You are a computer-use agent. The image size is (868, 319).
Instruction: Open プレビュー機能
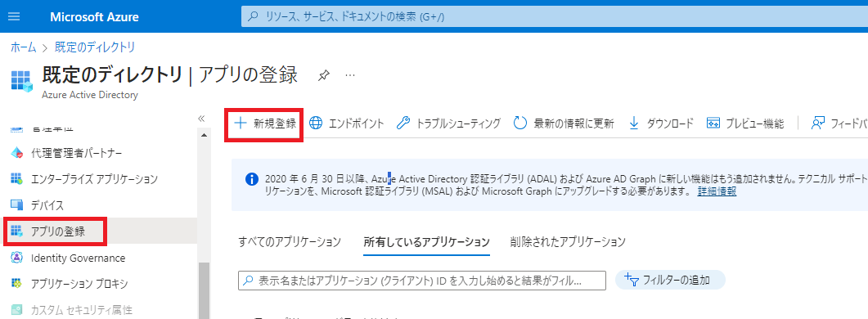[x=745, y=124]
